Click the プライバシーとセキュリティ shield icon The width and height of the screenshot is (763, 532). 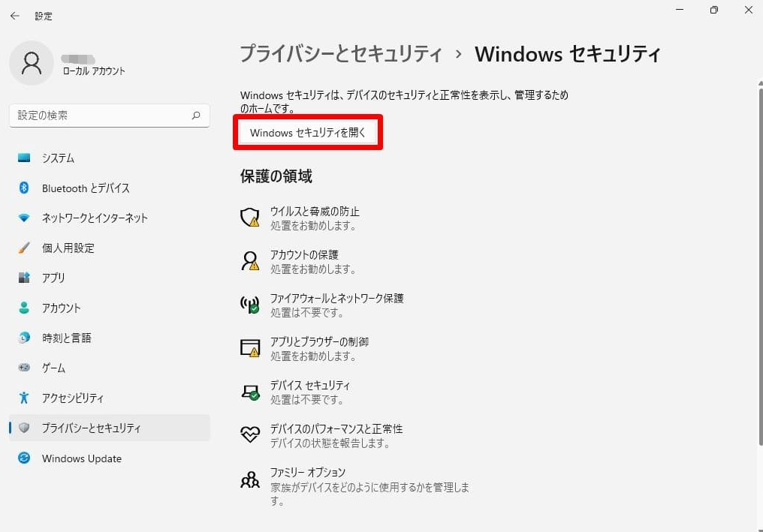click(24, 428)
